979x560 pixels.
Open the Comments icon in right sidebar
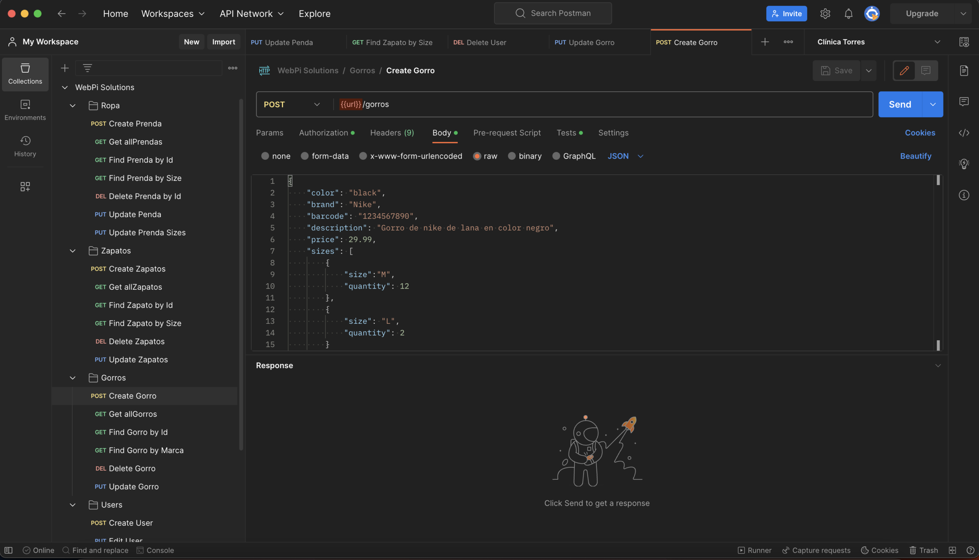pyautogui.click(x=964, y=102)
